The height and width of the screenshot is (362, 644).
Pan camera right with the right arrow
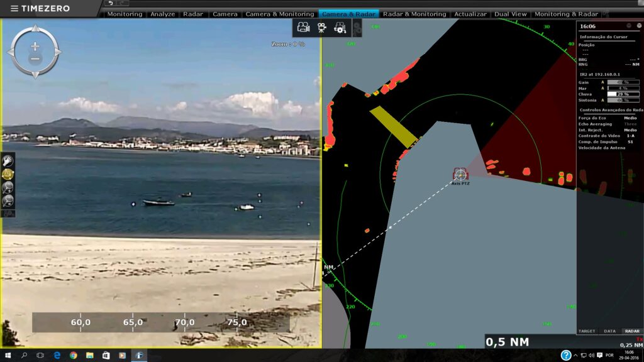pyautogui.click(x=58, y=52)
